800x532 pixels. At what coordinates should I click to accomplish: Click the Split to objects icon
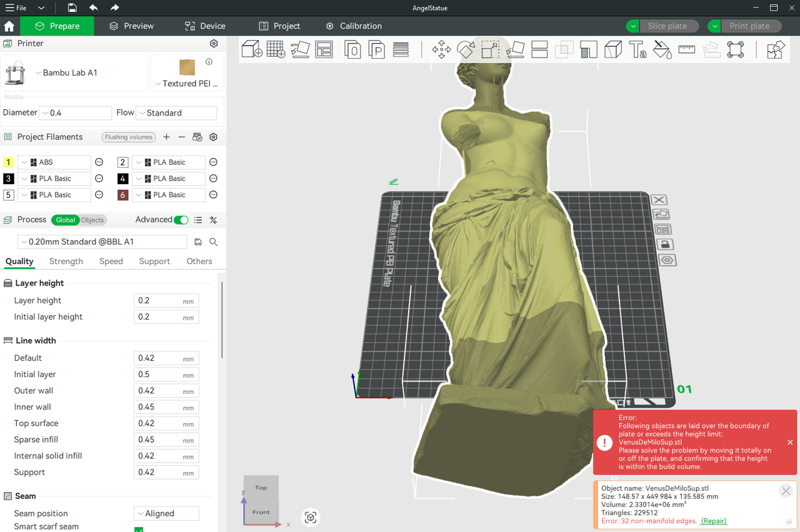(352, 49)
